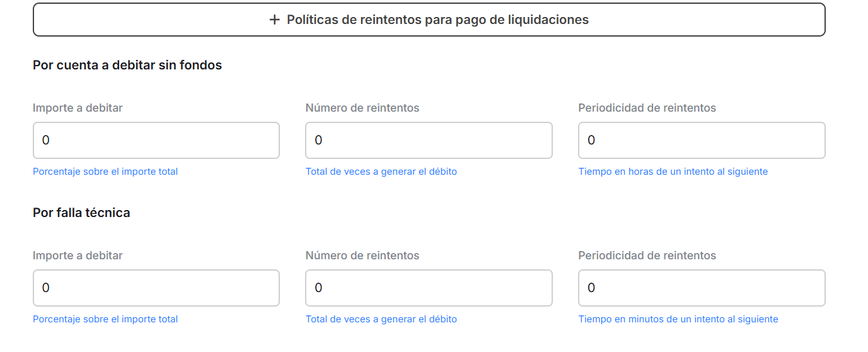The height and width of the screenshot is (352, 868).
Task: Click Total de veces hint under falla técnica
Action: pos(381,319)
